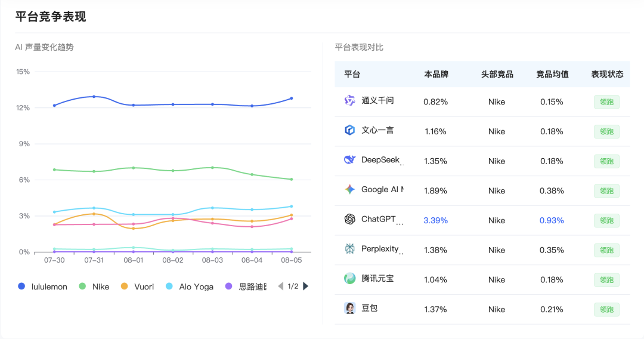Viewport: 644px width, 339px height.
Task: Click the 文心一言 platform name
Action: tap(377, 130)
